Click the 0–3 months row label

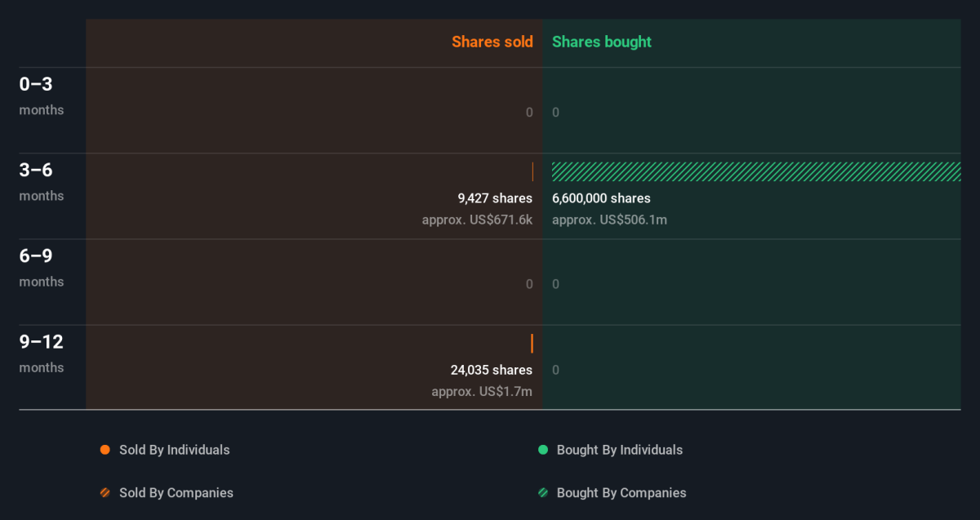click(x=42, y=96)
